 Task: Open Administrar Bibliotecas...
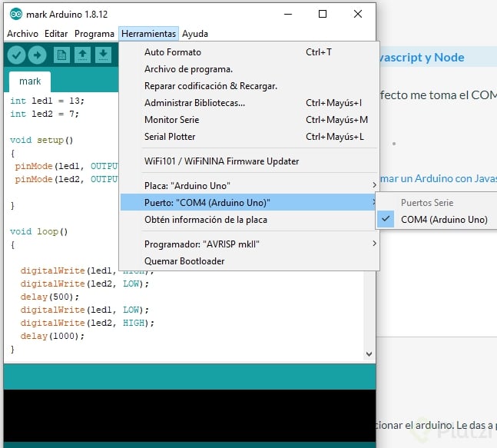[250, 103]
